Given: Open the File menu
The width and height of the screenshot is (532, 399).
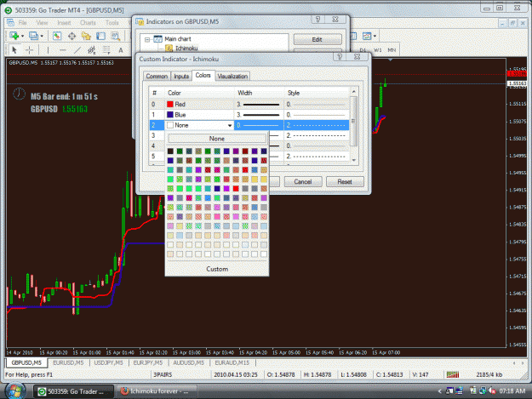Looking at the screenshot, I should pos(23,23).
